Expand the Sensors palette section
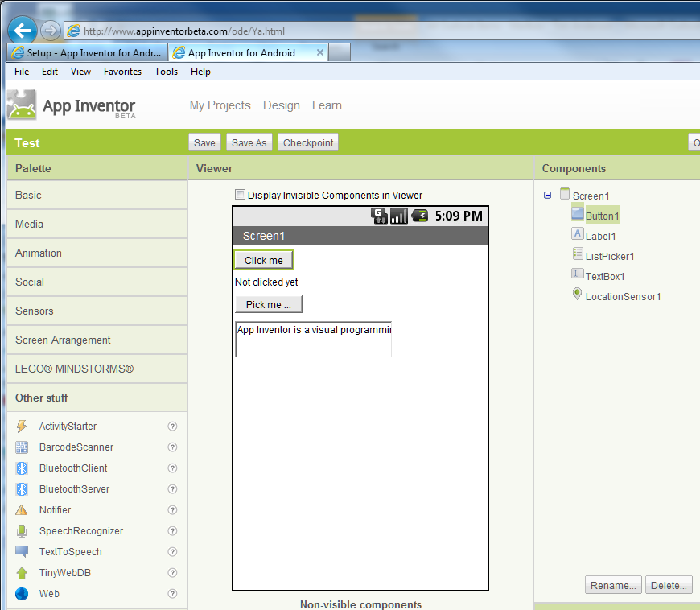The height and width of the screenshot is (610, 700). tap(97, 311)
